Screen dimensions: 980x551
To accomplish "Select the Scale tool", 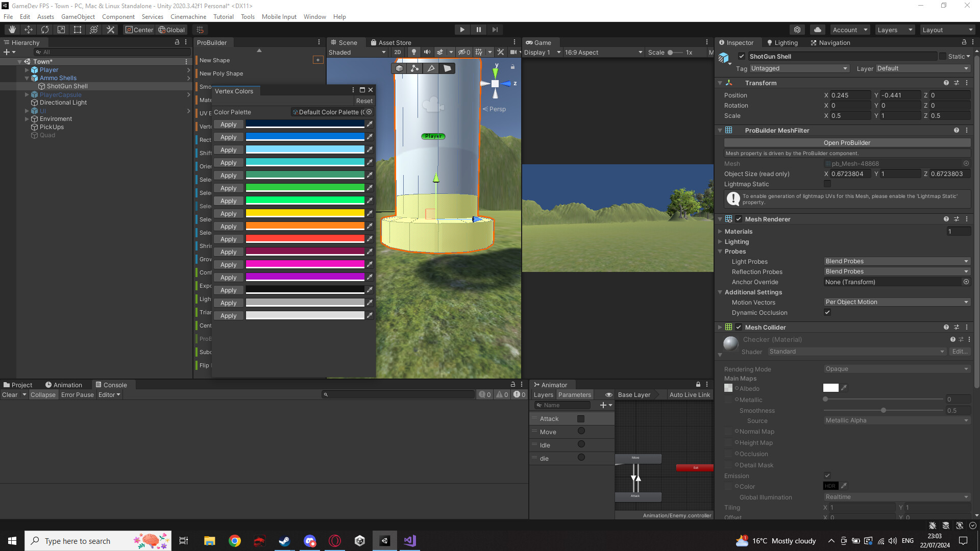I will (61, 30).
